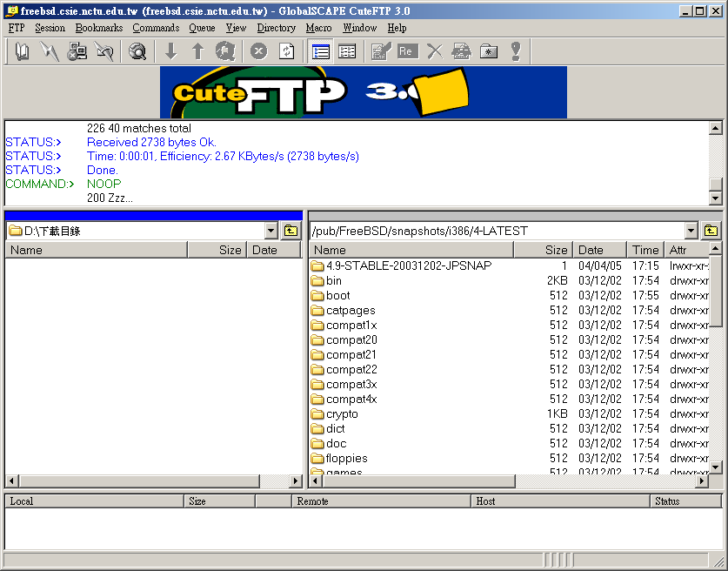Click the new folder toolbar icon
728x571 pixels.
click(x=489, y=51)
